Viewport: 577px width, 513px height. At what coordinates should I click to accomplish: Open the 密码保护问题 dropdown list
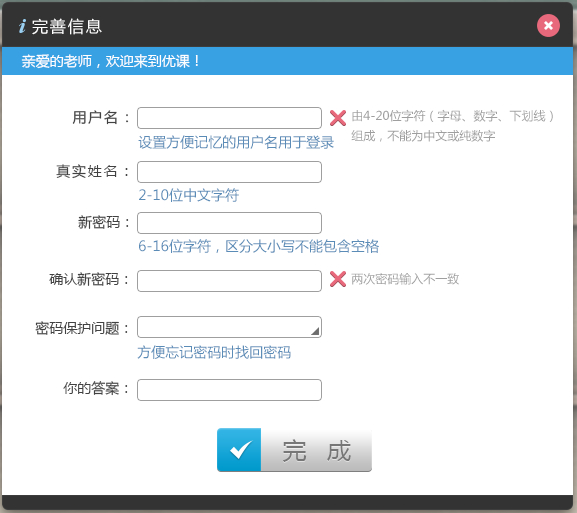coord(229,327)
